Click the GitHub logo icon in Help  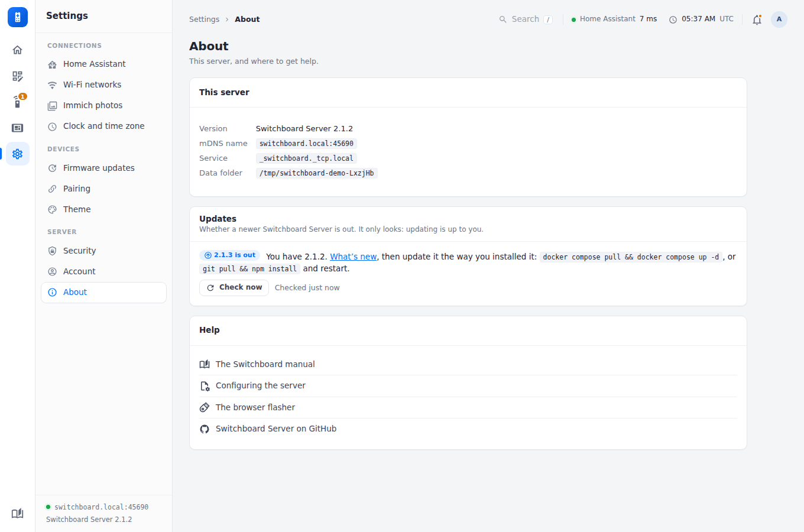coord(205,429)
